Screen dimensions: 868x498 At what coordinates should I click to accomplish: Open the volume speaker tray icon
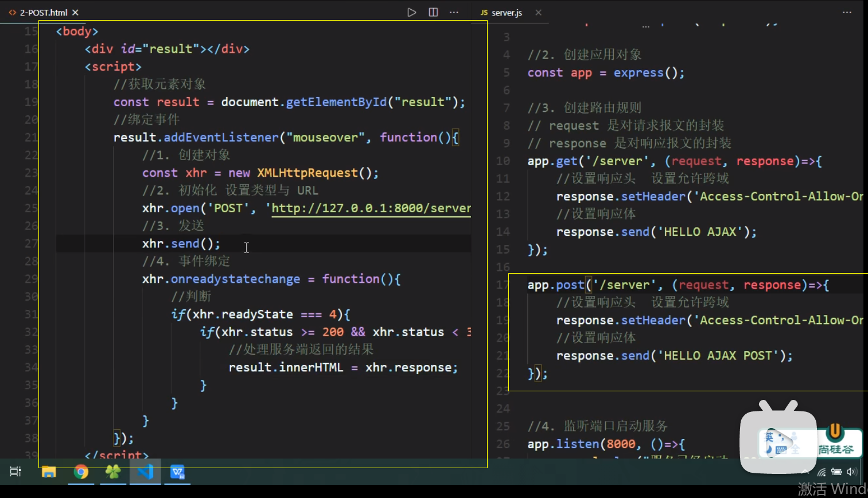851,472
